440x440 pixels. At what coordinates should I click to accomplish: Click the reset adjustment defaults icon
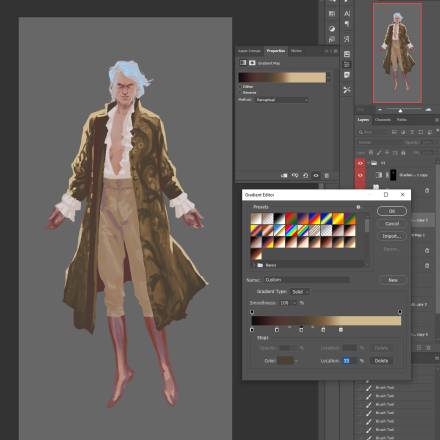tap(305, 175)
